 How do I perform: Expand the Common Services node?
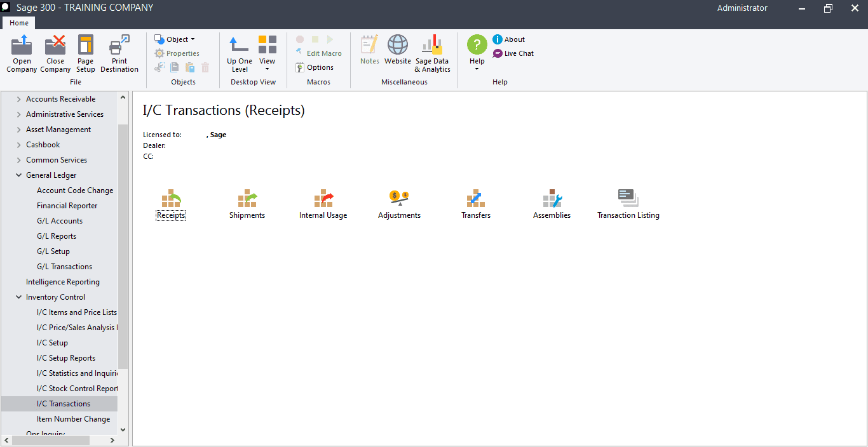point(19,160)
